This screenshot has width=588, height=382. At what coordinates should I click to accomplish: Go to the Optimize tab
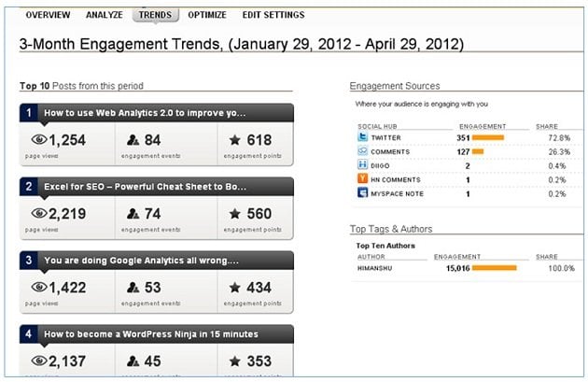207,15
